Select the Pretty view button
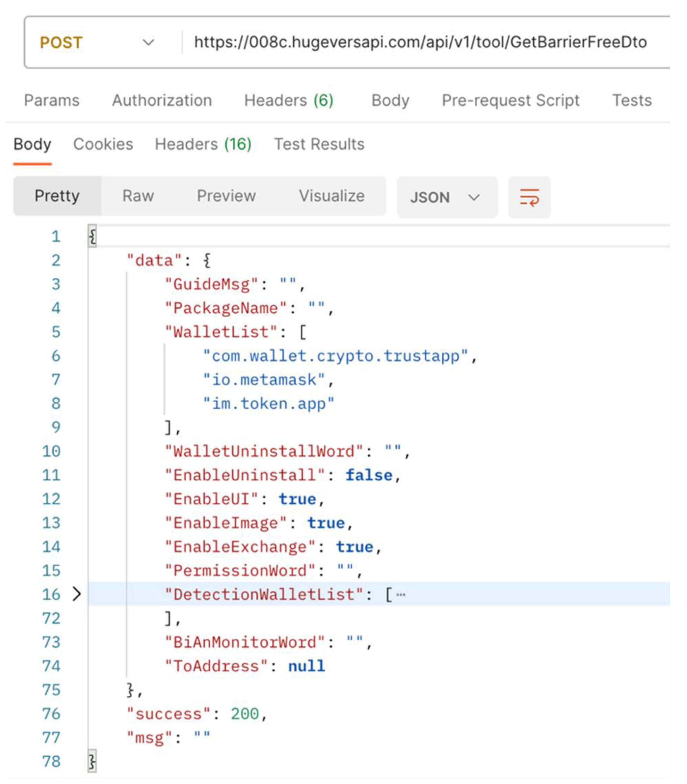 pyautogui.click(x=57, y=196)
